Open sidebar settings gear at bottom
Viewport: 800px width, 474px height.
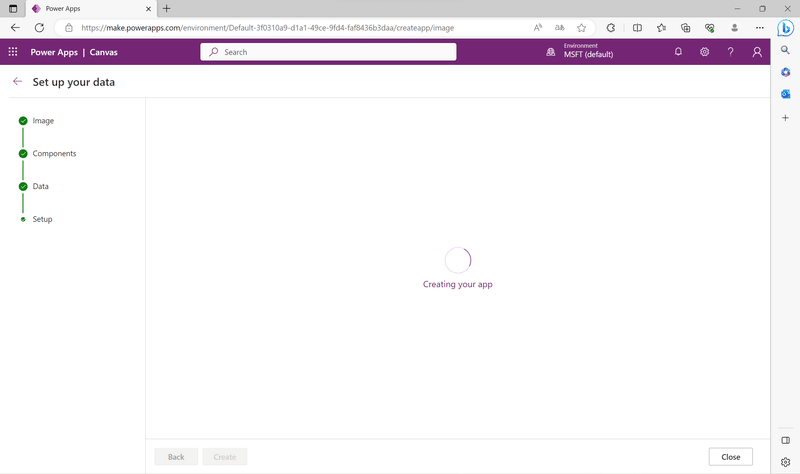[785, 462]
